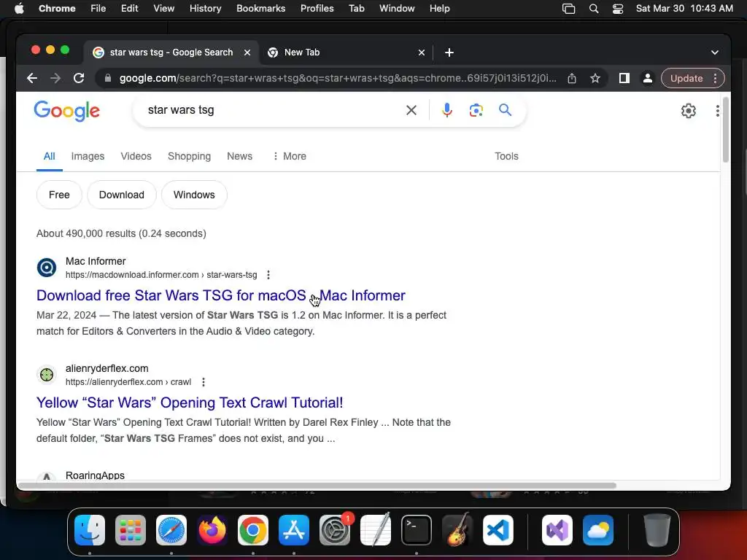Open TextEdit from the Dock
Image resolution: width=747 pixels, height=560 pixels.
376,530
